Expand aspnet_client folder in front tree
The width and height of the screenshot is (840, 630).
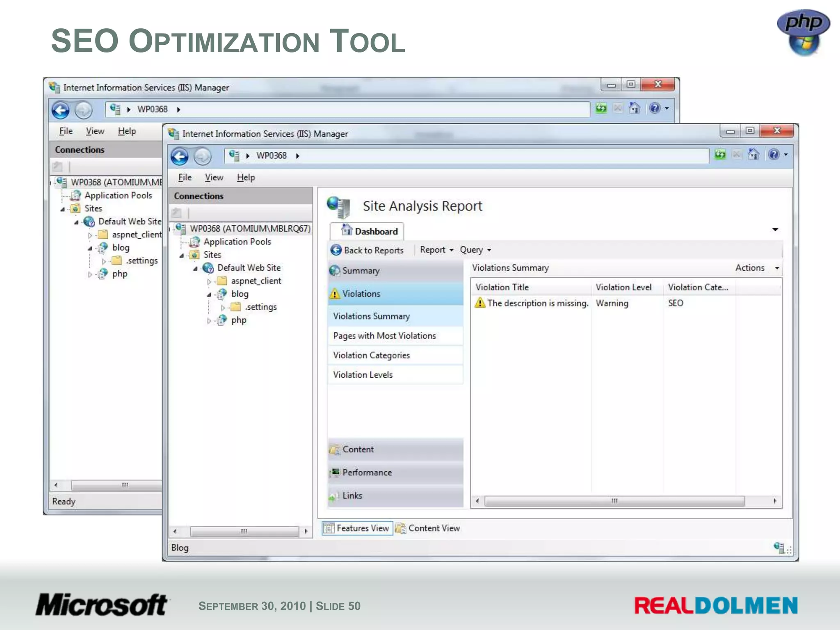pyautogui.click(x=209, y=282)
